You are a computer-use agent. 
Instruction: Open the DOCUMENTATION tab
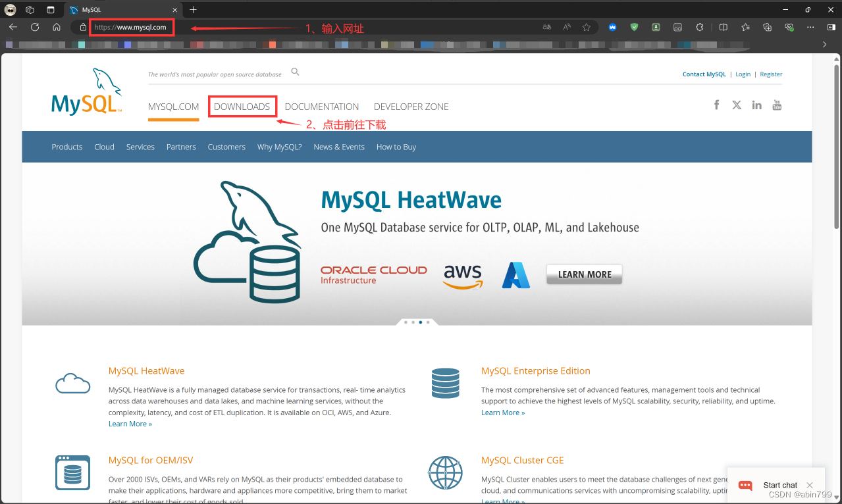322,107
